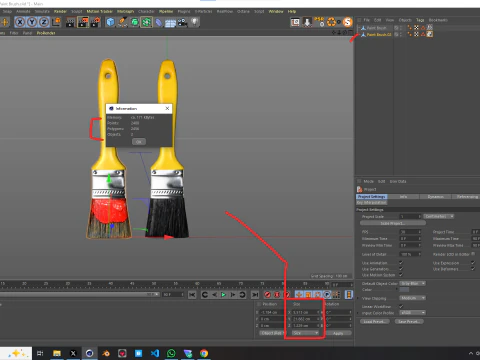Add a Cube primitive object
The image size is (480, 360).
110,22
